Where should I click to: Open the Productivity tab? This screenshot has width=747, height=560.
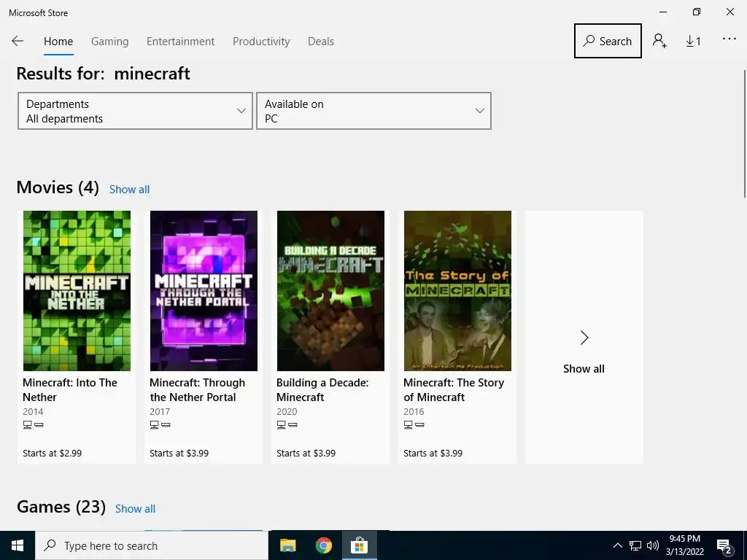pyautogui.click(x=261, y=42)
